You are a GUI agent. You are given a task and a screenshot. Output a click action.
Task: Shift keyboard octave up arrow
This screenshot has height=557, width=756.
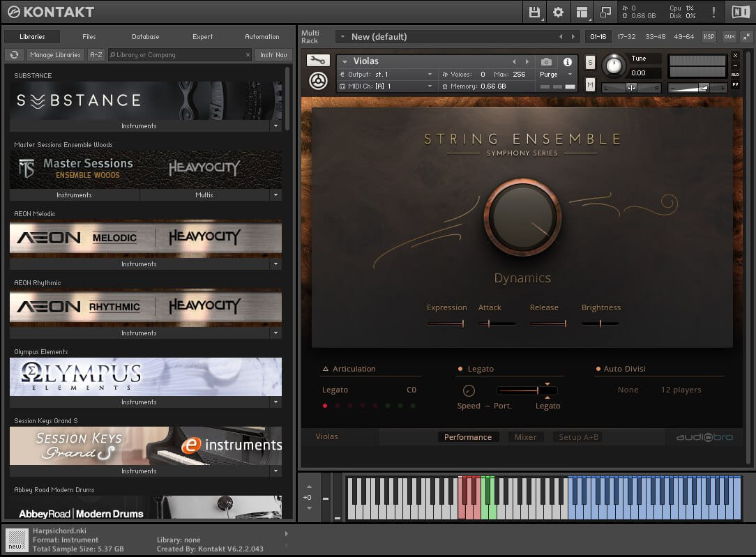[x=309, y=487]
